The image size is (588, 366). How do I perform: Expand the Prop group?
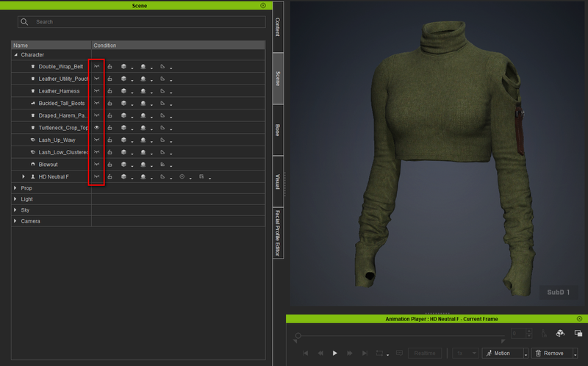tap(15, 188)
